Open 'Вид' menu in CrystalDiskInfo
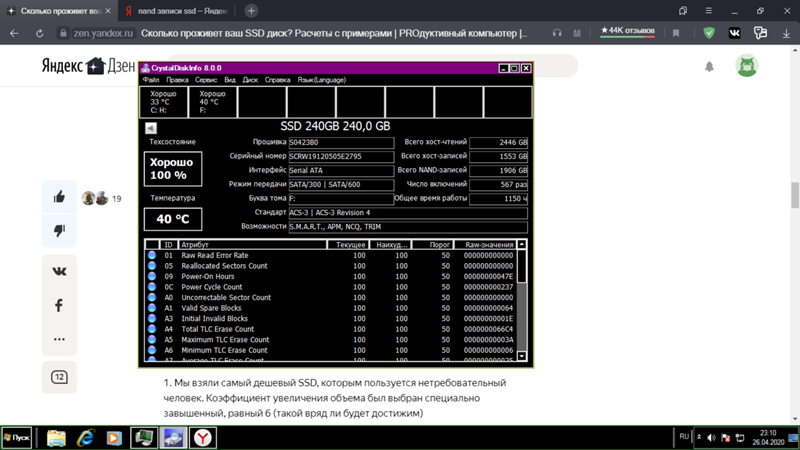 click(x=230, y=80)
